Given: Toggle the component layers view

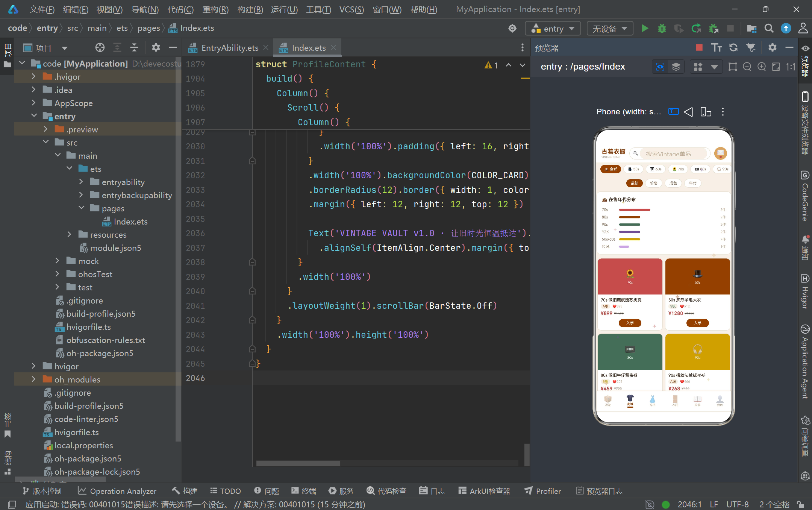Looking at the screenshot, I should (x=676, y=67).
